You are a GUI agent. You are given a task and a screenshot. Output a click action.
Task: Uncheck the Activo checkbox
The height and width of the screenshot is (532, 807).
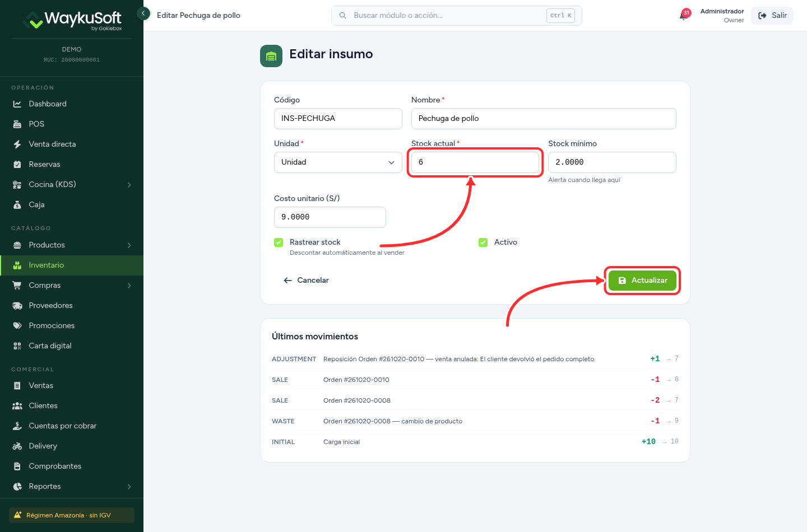tap(483, 242)
